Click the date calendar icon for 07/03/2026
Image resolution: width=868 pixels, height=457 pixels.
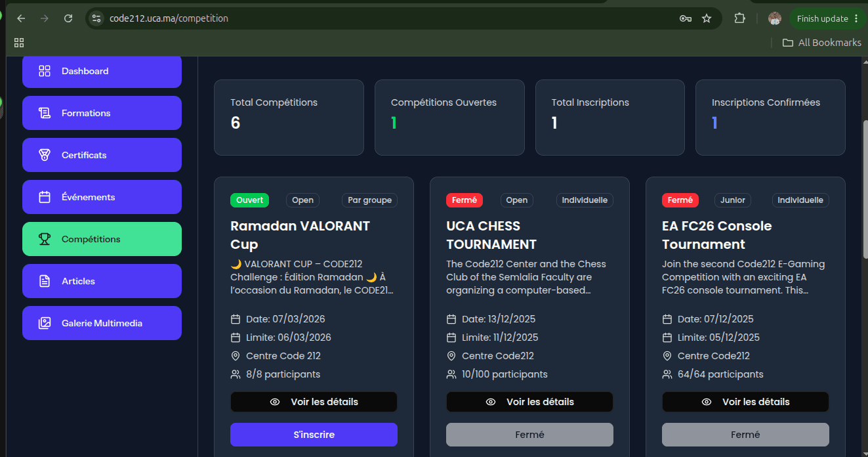[x=236, y=319]
